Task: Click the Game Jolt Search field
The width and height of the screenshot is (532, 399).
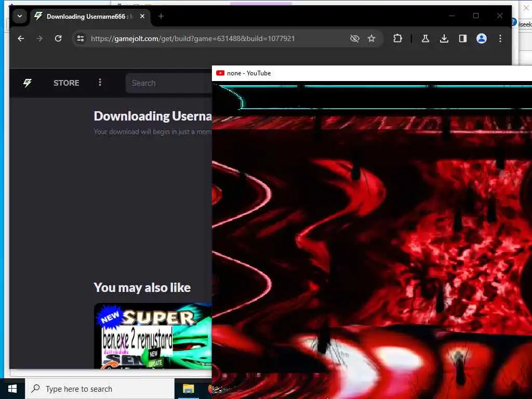Action: (169, 83)
